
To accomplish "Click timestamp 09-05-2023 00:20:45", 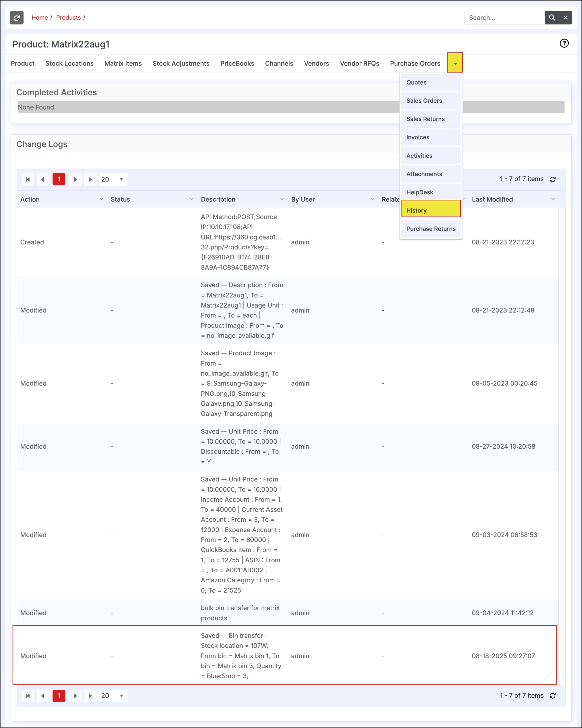I will click(504, 383).
